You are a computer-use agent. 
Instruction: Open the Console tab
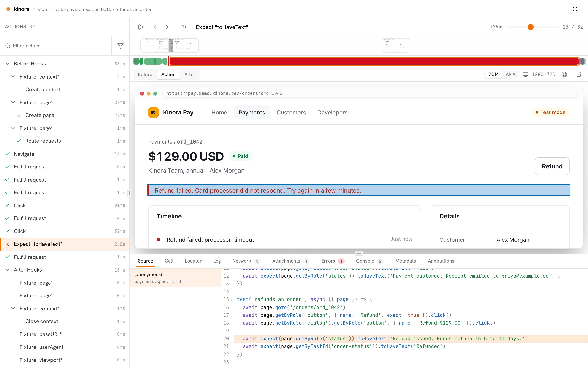pos(370,261)
